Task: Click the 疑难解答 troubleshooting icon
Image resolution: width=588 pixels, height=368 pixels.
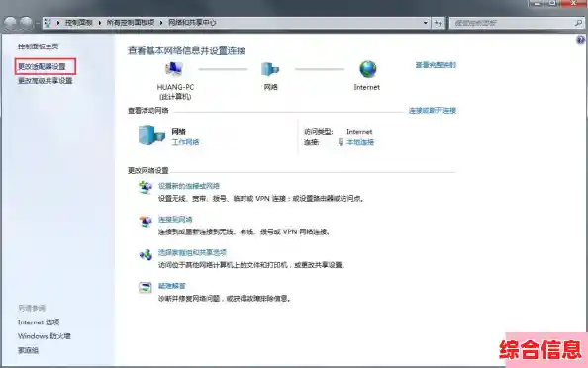Action: (x=146, y=288)
